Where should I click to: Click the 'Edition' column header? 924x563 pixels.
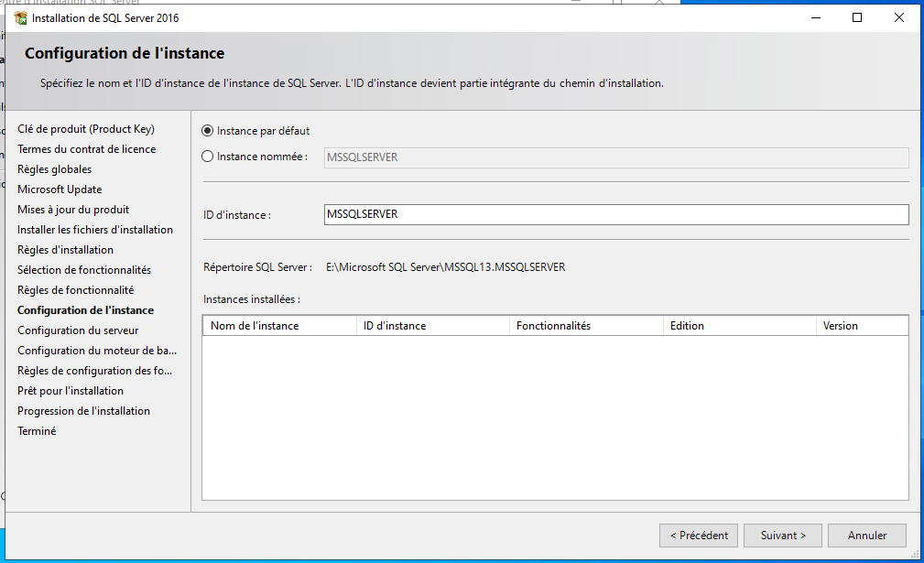(x=739, y=326)
